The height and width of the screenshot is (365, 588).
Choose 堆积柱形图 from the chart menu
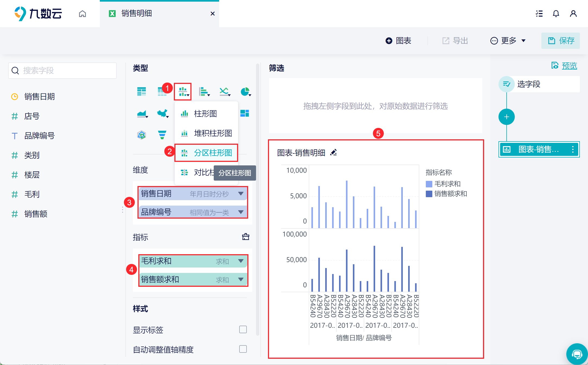click(206, 133)
